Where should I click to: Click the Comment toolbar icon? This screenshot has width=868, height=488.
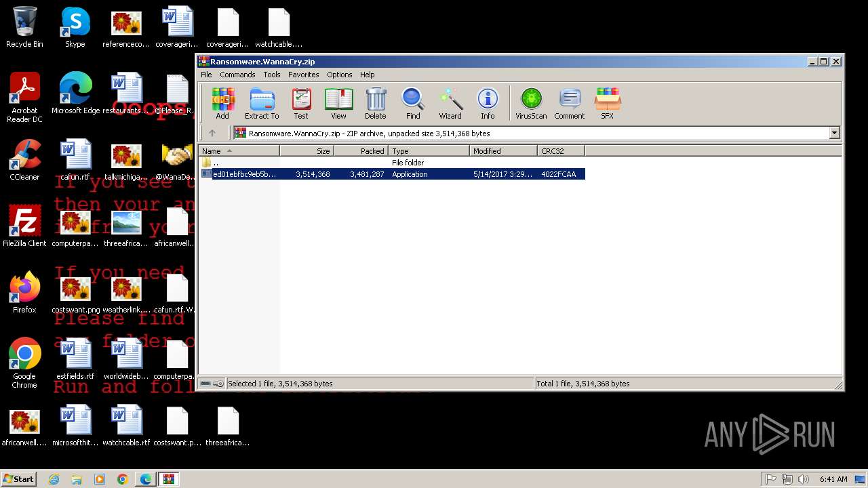570,104
